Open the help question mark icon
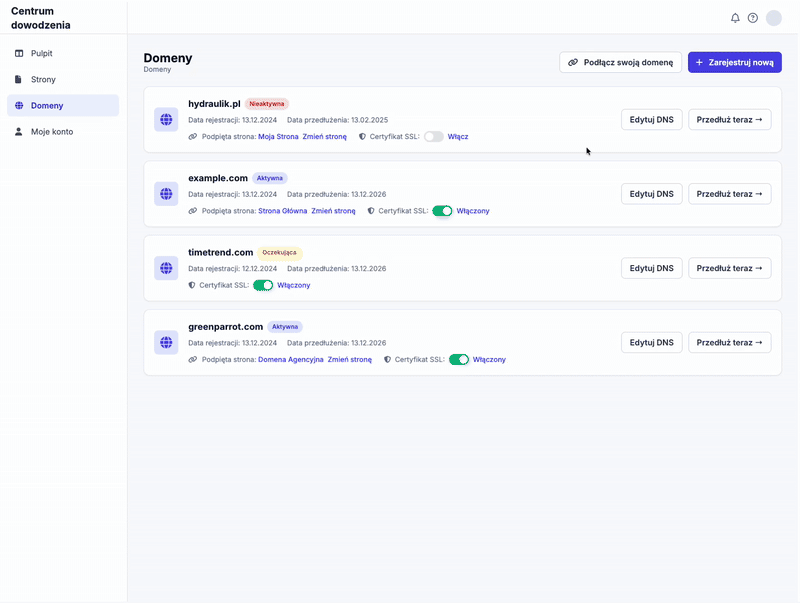The image size is (800, 603). (x=753, y=18)
